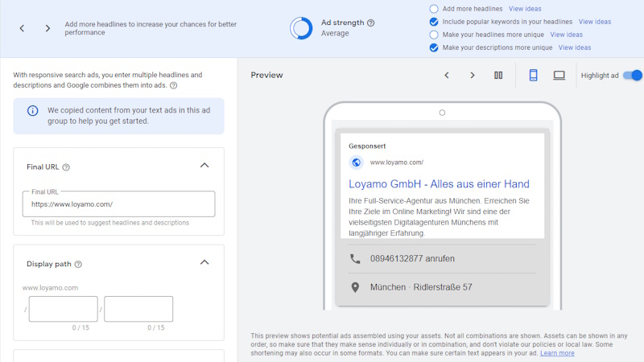Click www.loyamo.com display path prefix

[50, 288]
